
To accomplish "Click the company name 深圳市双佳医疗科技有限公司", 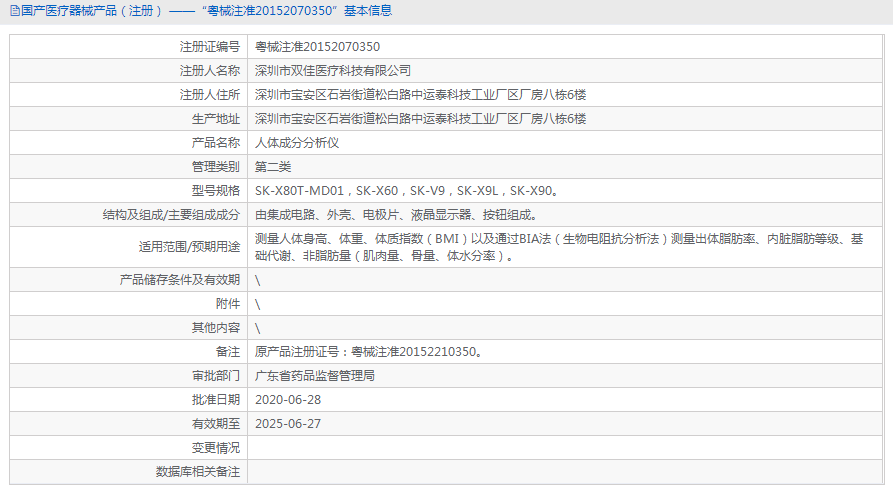I will point(333,71).
